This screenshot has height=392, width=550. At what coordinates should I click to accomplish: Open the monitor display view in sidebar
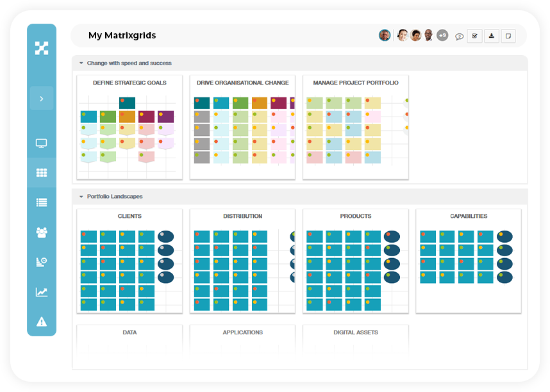point(42,143)
